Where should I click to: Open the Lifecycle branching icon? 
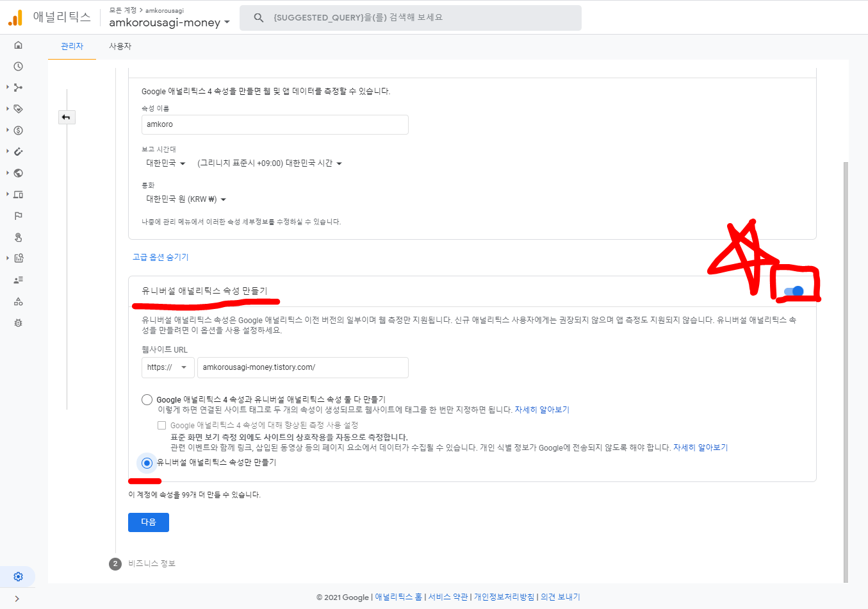click(x=18, y=87)
